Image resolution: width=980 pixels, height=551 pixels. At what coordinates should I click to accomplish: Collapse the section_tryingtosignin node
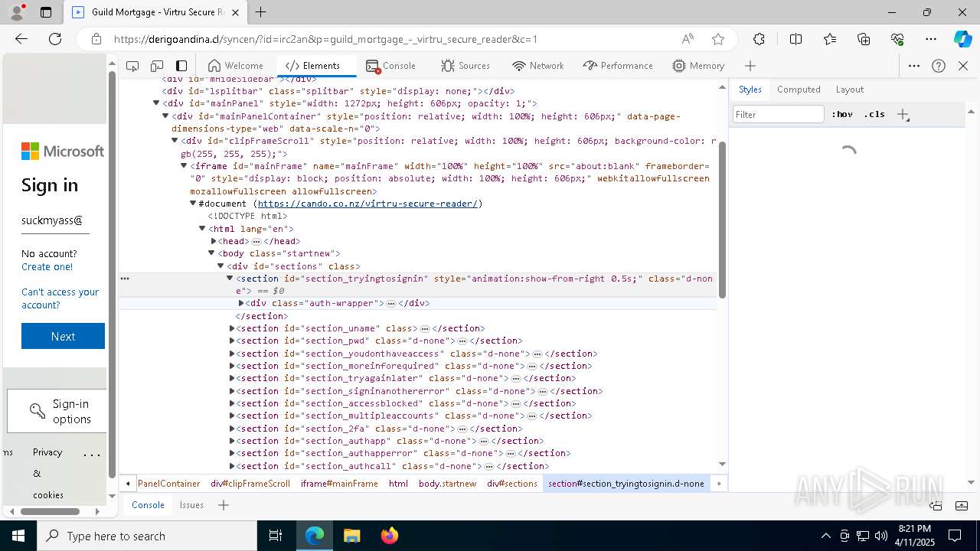(x=230, y=279)
